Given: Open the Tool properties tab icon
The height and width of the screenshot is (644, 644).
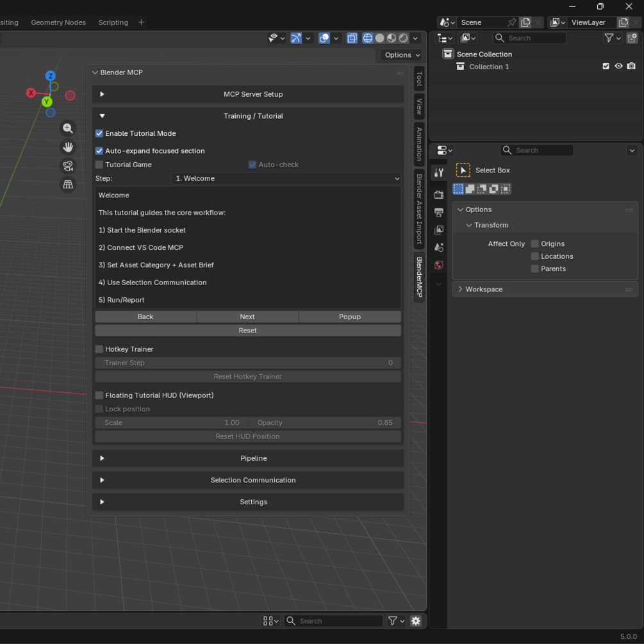Looking at the screenshot, I should point(439,172).
